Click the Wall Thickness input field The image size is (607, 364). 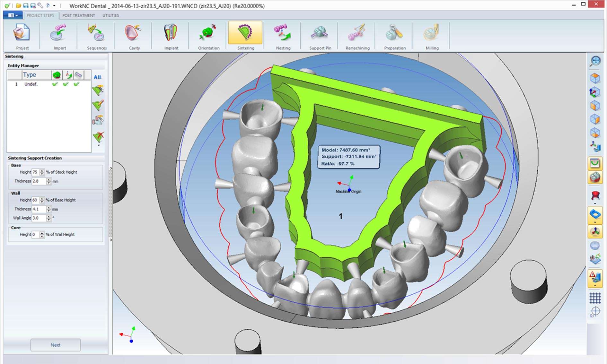(x=38, y=209)
